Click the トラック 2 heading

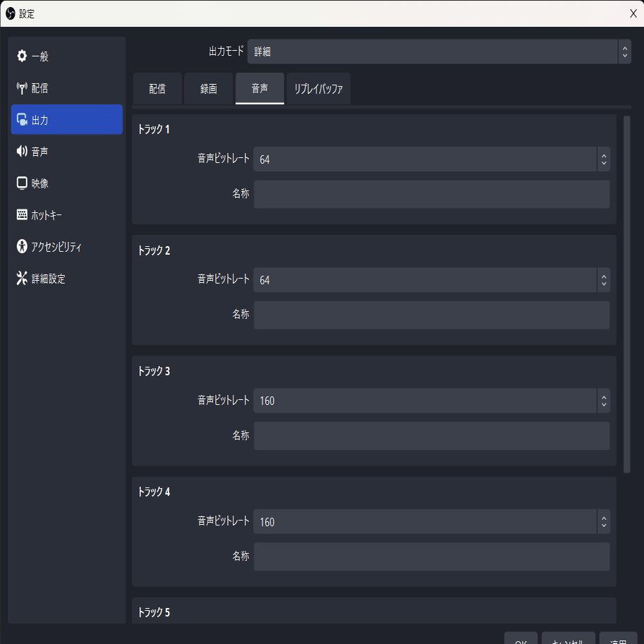(x=154, y=250)
